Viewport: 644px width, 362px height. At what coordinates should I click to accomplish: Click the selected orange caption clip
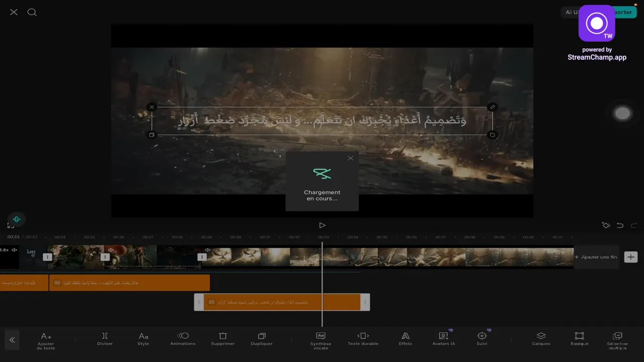point(282,302)
